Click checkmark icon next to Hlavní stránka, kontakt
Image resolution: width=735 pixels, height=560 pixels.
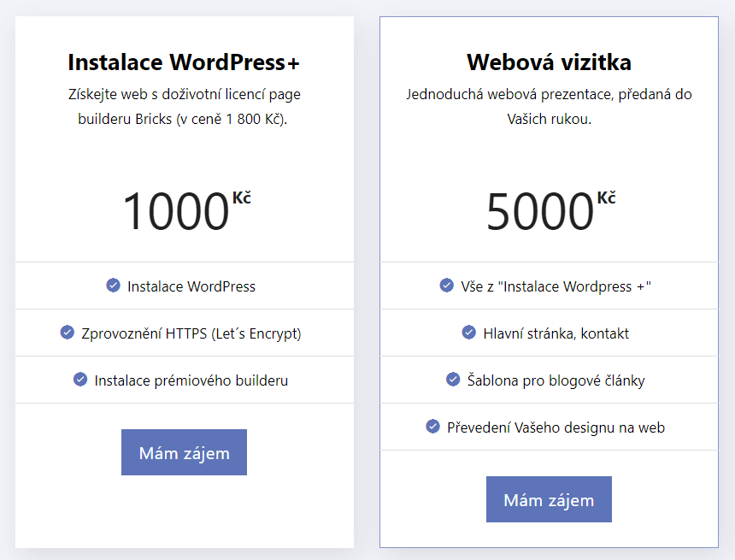coord(468,333)
